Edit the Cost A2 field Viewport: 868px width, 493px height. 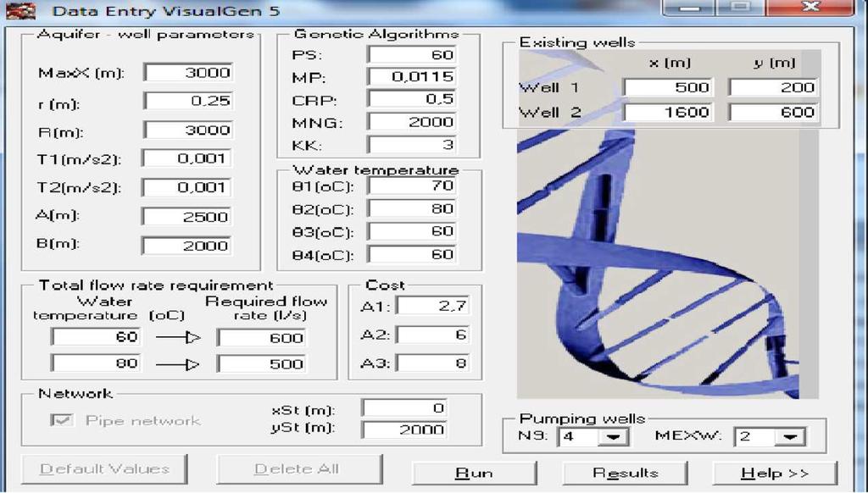click(x=433, y=335)
